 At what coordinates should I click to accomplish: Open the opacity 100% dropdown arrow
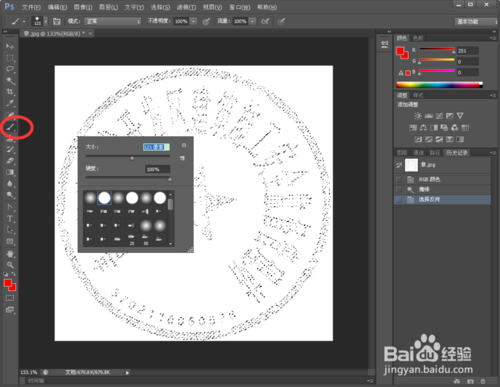coord(194,21)
